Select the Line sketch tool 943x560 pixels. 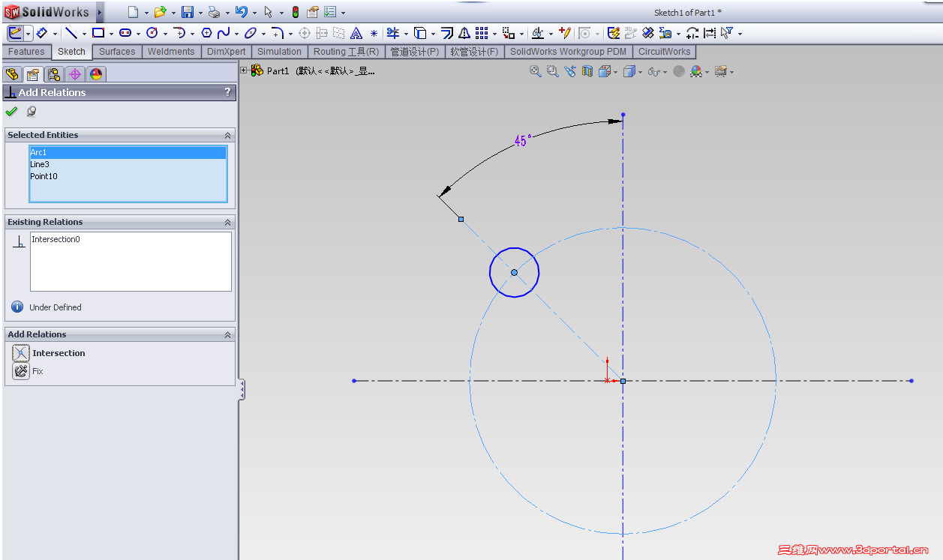pyautogui.click(x=71, y=33)
